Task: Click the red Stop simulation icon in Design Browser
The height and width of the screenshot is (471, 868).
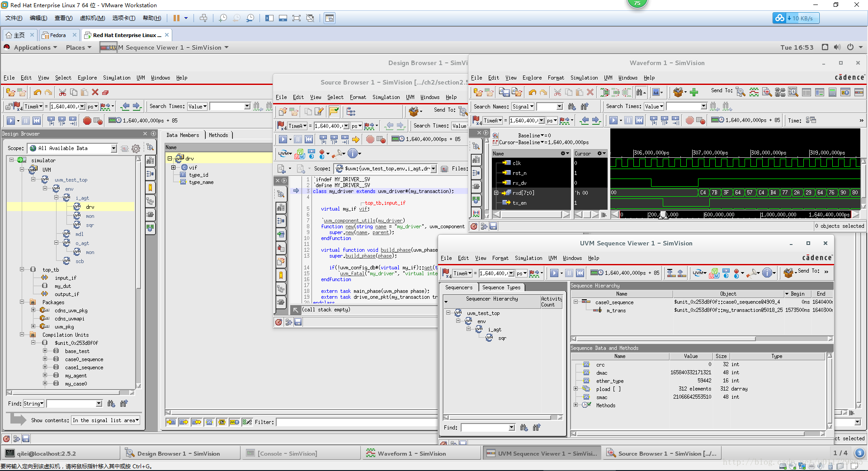Action: [87, 121]
